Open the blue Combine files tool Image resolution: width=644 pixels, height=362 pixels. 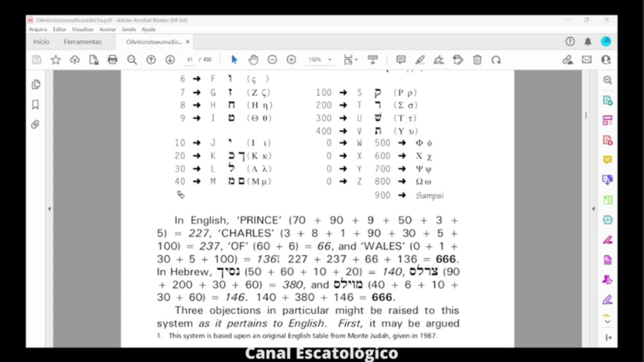pyautogui.click(x=608, y=179)
